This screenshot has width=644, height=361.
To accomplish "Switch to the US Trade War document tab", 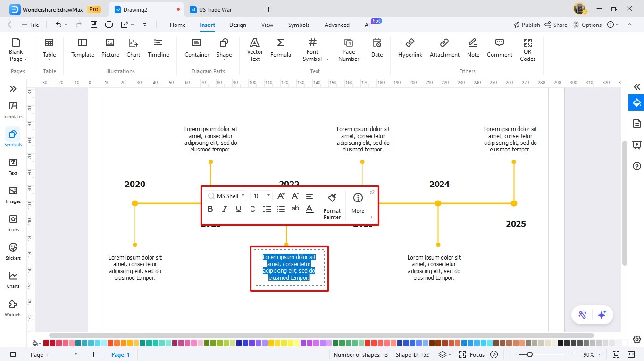I will [x=216, y=9].
